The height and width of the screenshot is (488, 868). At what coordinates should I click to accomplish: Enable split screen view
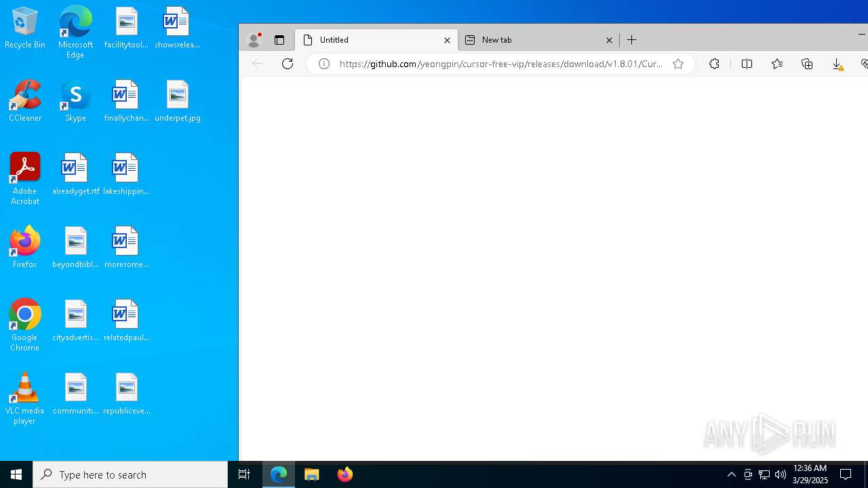point(747,64)
